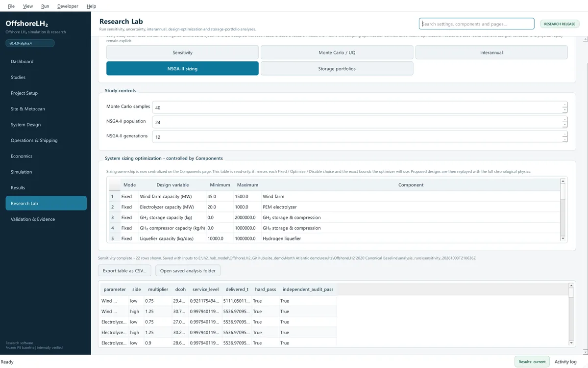Open the File menu
Screen dimensions: 588x368
click(x=11, y=6)
